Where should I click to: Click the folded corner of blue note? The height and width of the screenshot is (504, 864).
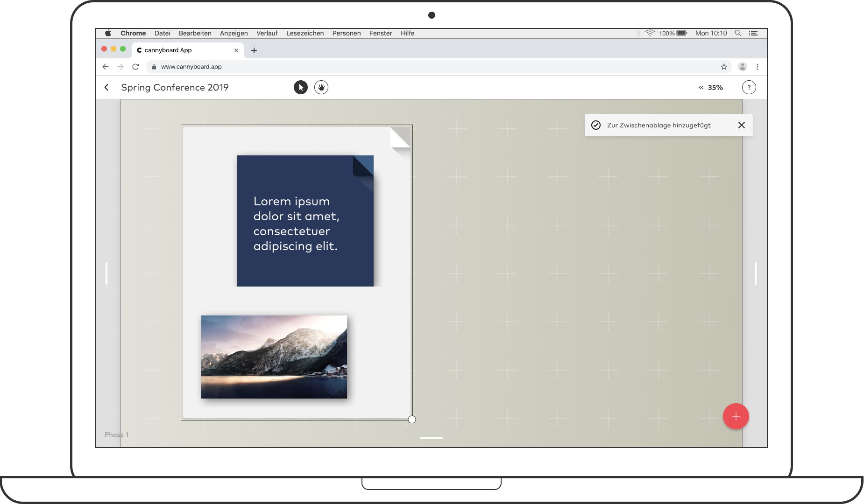tap(363, 166)
